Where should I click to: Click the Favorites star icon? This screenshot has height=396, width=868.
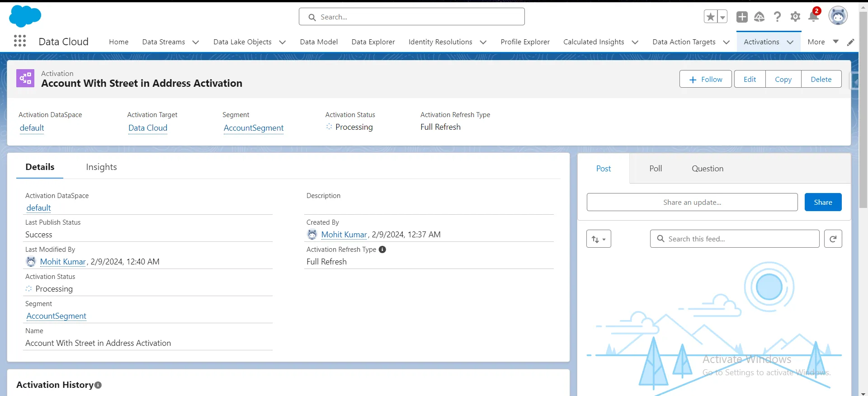pyautogui.click(x=710, y=17)
